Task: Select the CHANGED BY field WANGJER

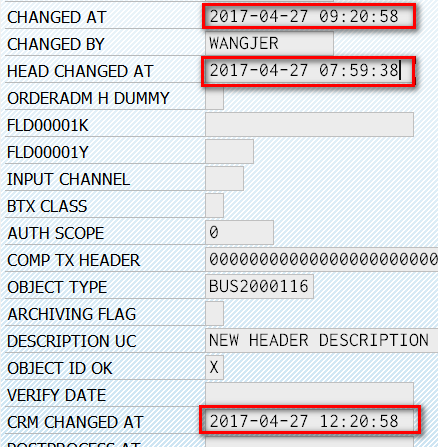Action: coord(269,43)
